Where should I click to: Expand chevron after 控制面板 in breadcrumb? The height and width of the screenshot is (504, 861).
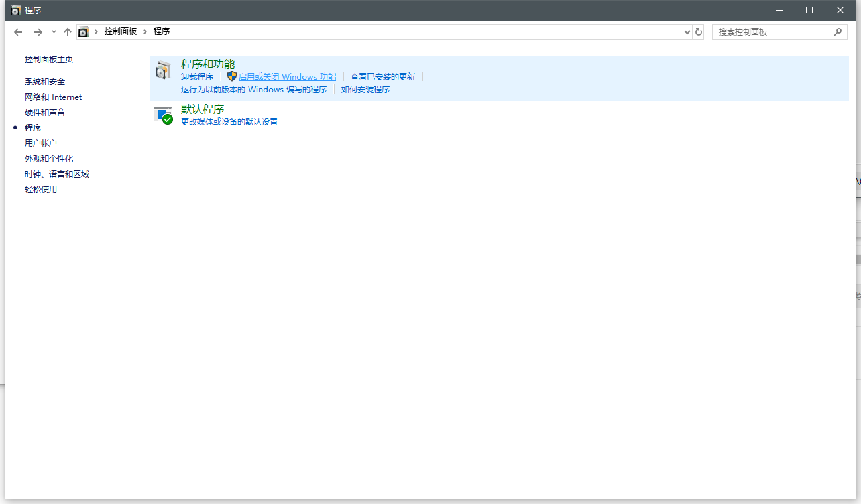point(146,31)
